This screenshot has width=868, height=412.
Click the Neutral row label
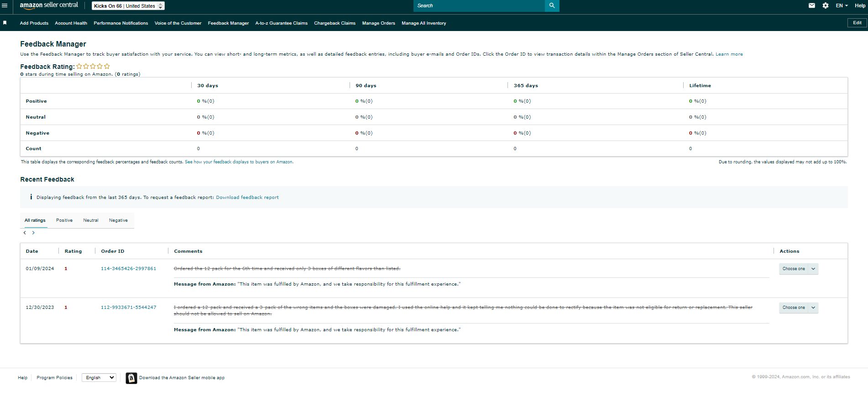pyautogui.click(x=36, y=117)
